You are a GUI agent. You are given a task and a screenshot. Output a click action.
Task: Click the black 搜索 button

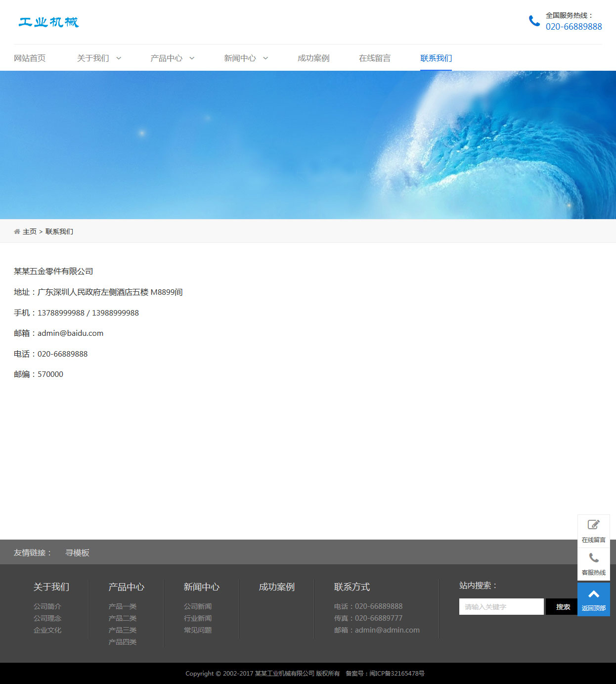tap(563, 607)
